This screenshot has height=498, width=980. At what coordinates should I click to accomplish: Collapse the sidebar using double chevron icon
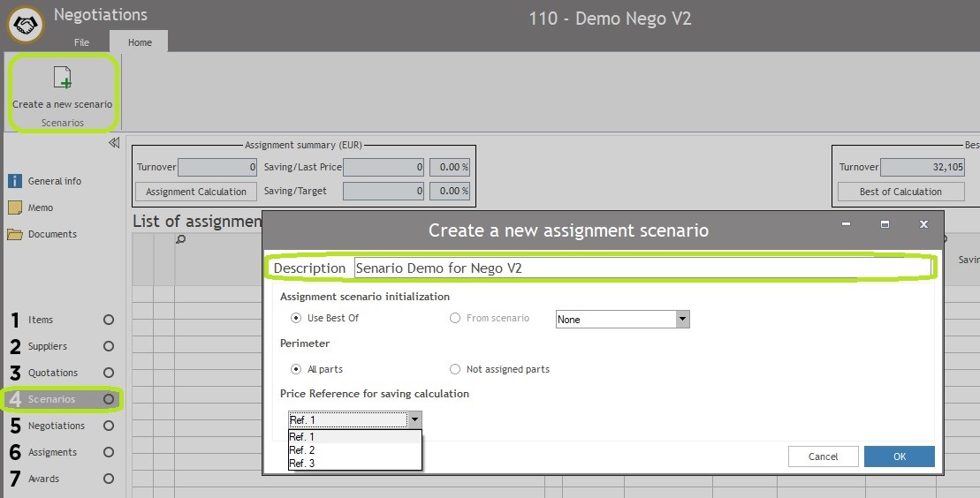114,143
